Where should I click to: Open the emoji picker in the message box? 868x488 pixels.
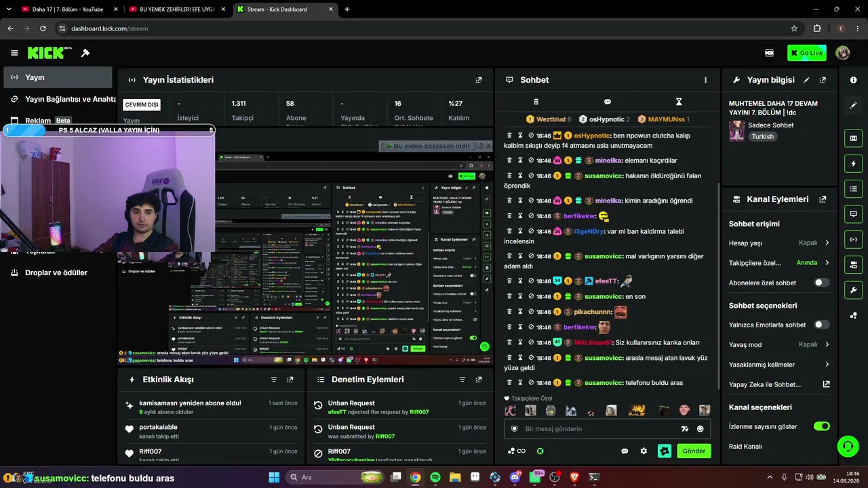click(x=701, y=429)
